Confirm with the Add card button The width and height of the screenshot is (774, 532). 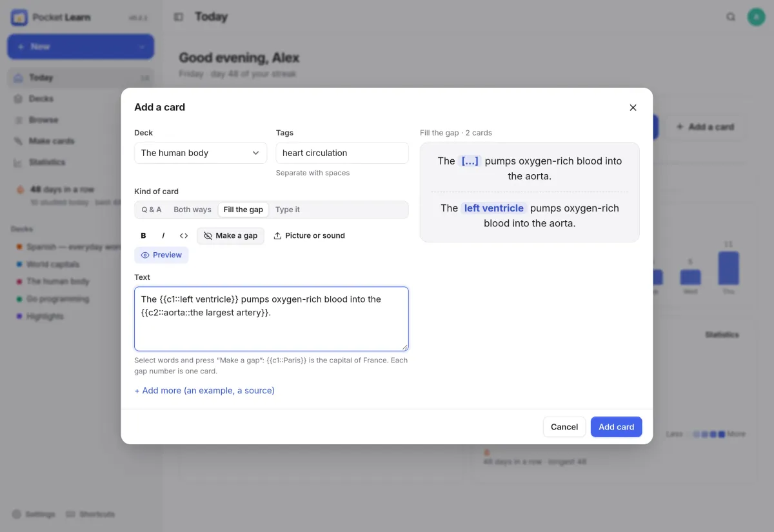616,427
